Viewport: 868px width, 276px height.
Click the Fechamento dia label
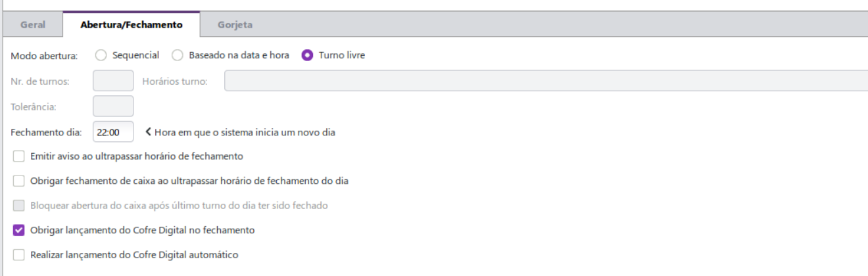point(46,133)
